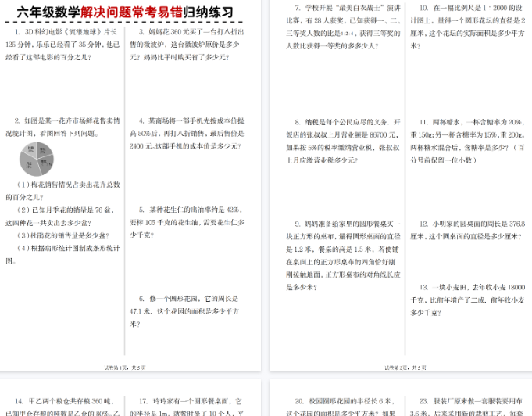Click question 10 about 比例尺1:2000圆形花坛
Viewport: 532px width, 416px height.
(x=467, y=27)
